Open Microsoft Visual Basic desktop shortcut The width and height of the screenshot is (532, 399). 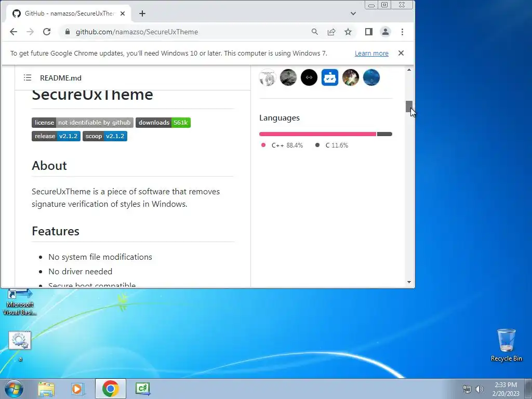coord(20,302)
